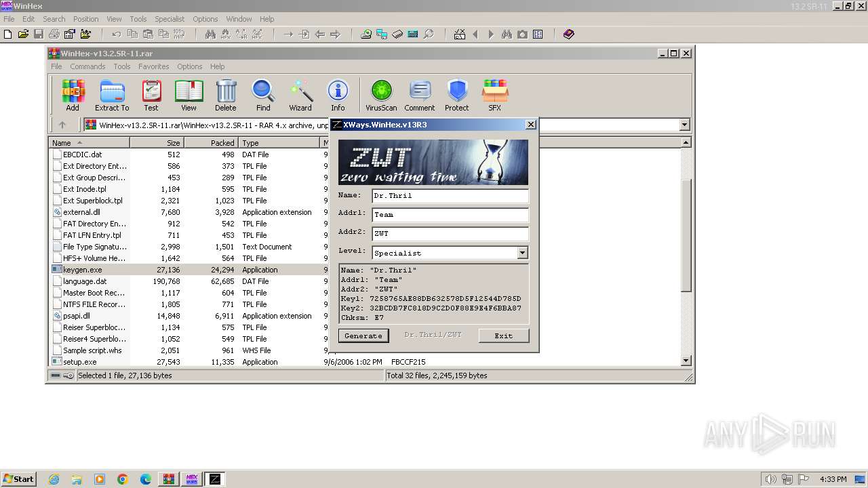The height and width of the screenshot is (488, 868).
Task: Click Find Hex Values icon in WinHex
Action: (x=226, y=34)
